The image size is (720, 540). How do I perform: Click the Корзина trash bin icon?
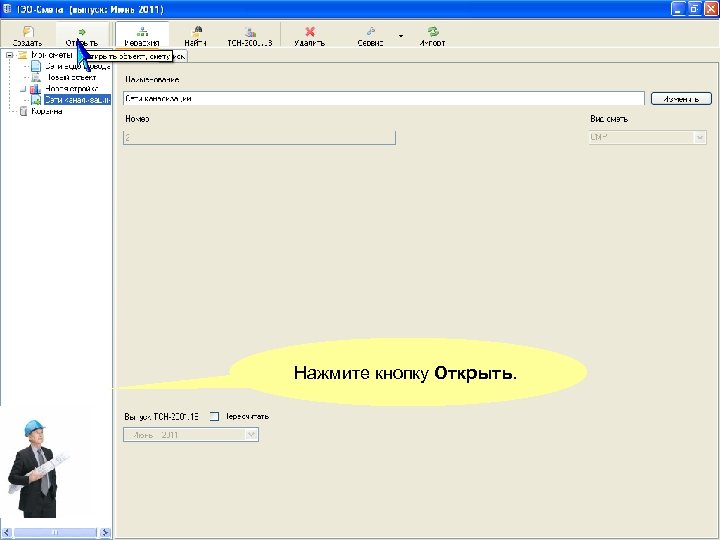tap(23, 111)
